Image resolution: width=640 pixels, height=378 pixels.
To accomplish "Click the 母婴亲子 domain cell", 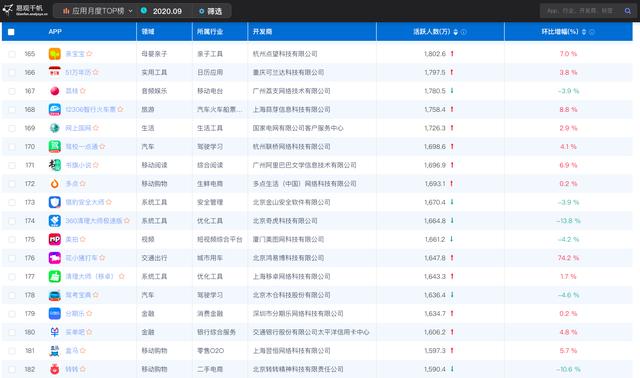I will (154, 54).
